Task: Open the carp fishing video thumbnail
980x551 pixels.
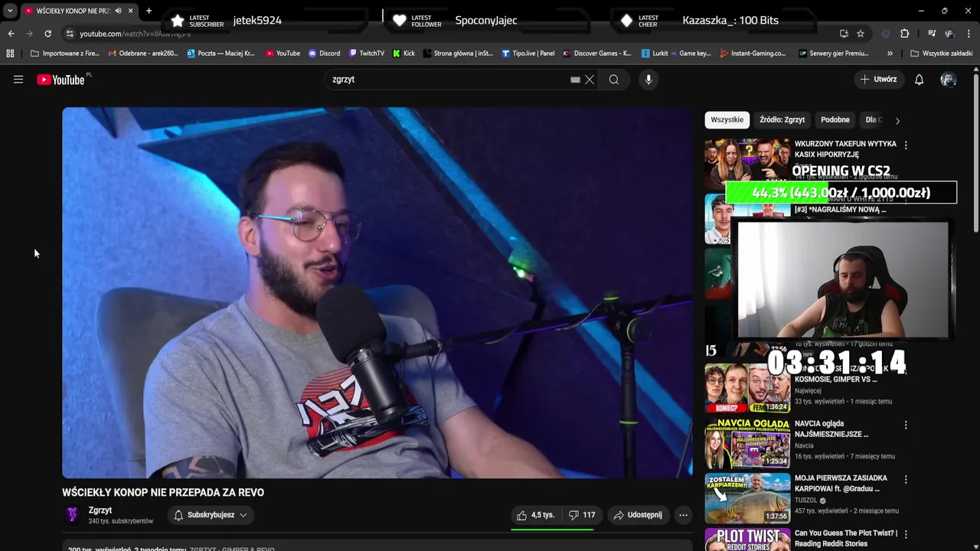Action: pos(747,498)
